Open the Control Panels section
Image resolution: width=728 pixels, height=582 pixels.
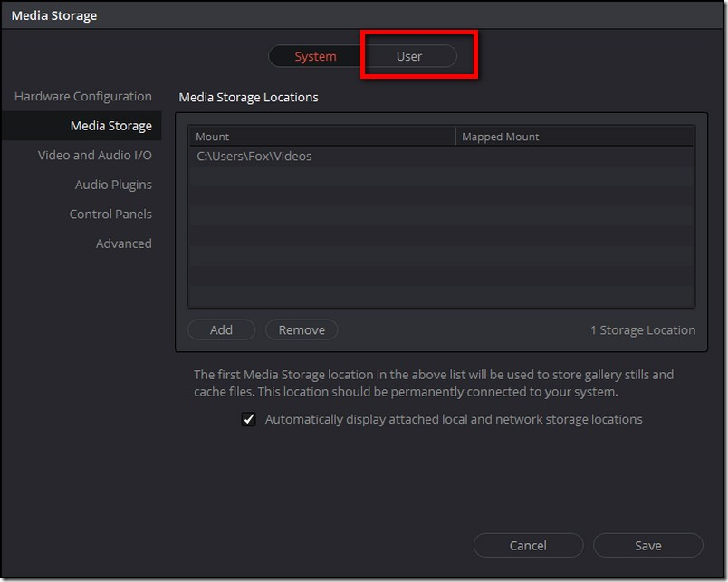tap(110, 215)
